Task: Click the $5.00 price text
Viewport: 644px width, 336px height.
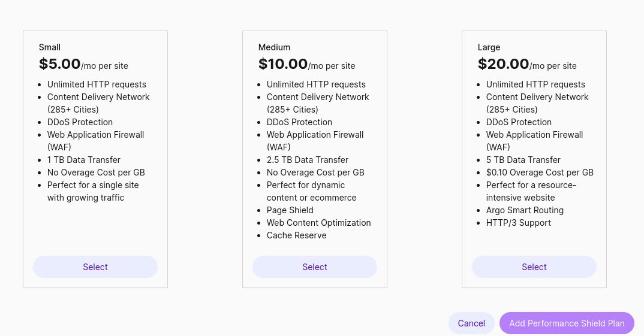Action: 60,64
